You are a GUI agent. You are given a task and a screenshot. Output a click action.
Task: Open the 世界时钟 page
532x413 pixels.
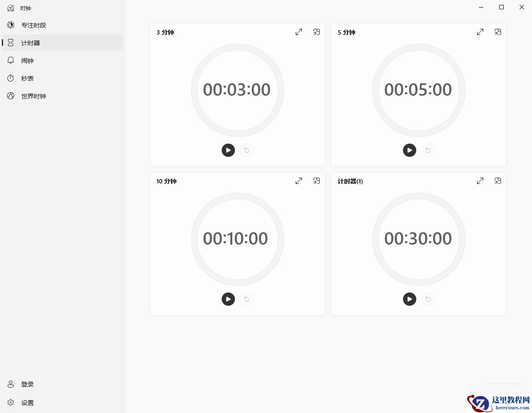click(62, 96)
